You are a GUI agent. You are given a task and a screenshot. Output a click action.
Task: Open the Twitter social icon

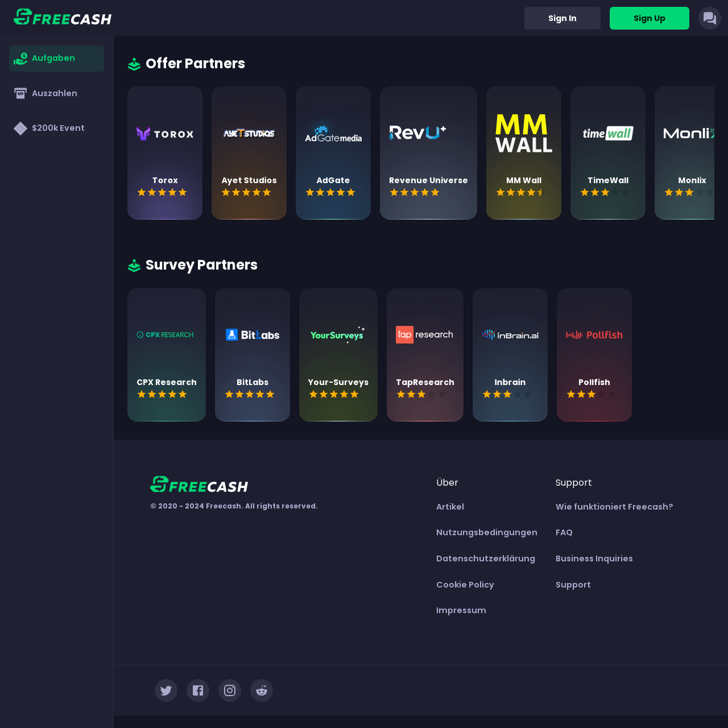[x=166, y=690]
